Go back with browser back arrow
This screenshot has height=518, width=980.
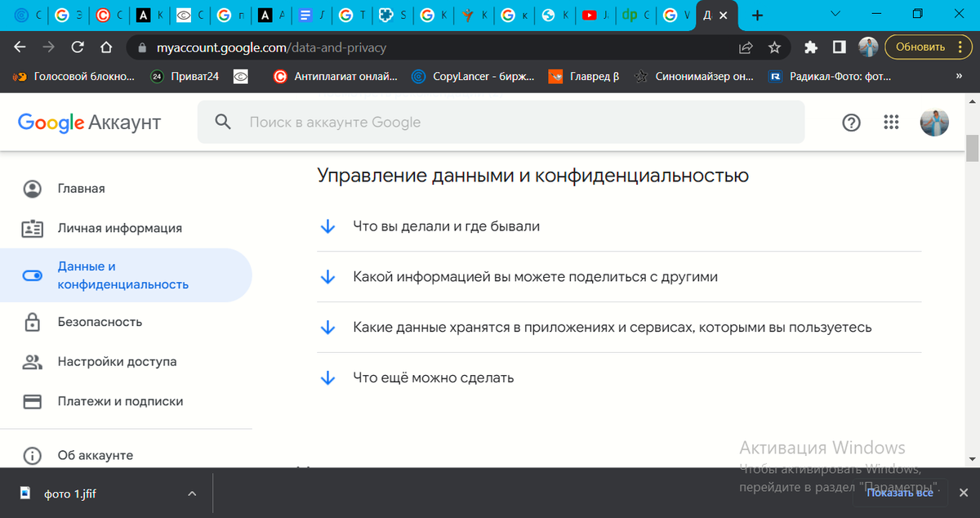20,47
